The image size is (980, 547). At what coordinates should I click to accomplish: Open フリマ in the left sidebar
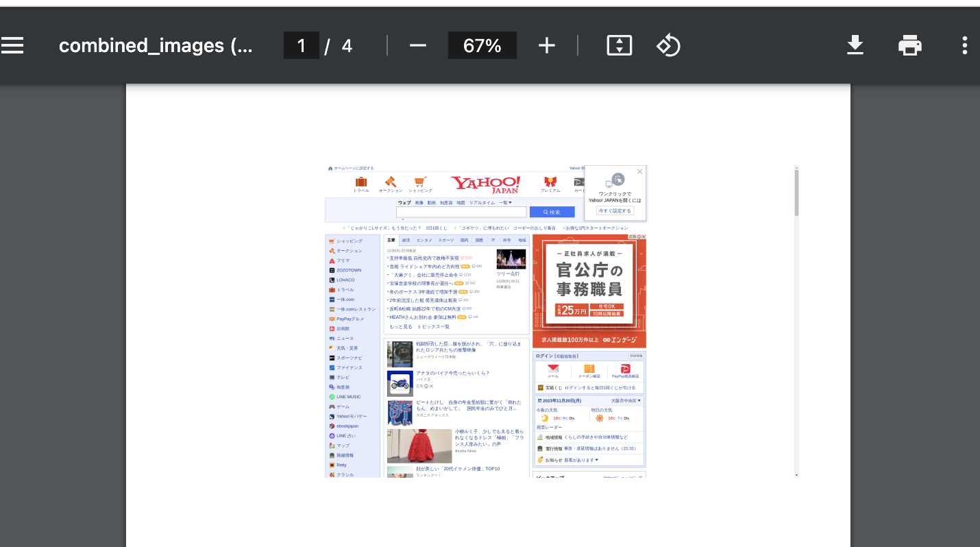343,260
